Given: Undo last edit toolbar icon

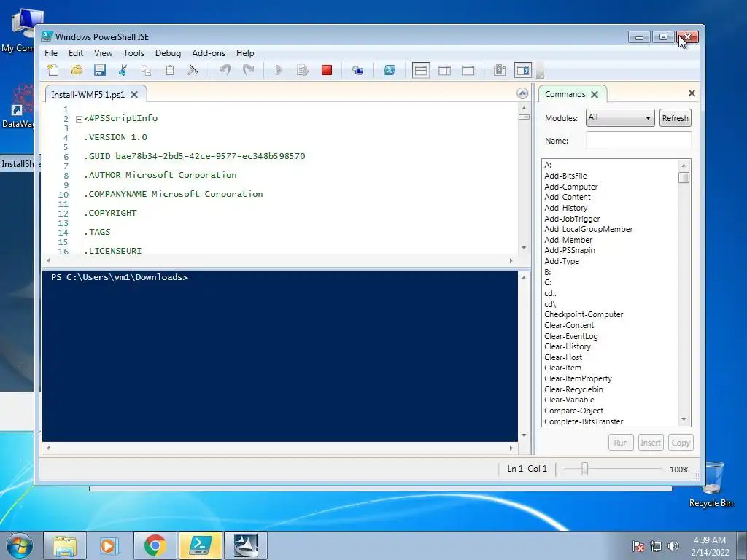Looking at the screenshot, I should [x=225, y=71].
